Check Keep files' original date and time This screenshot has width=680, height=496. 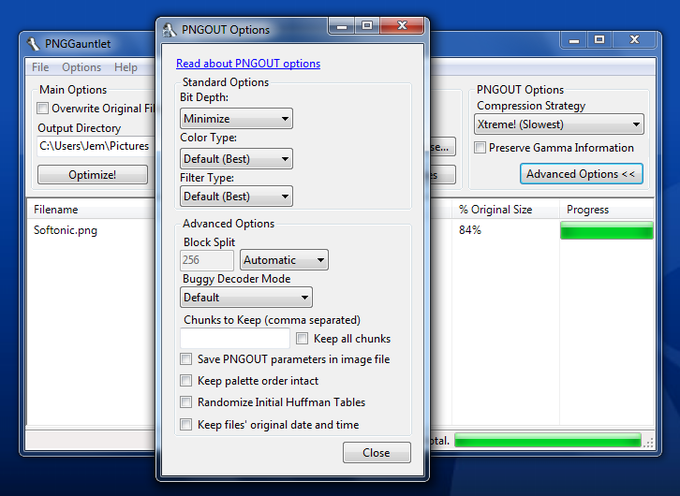tap(186, 424)
